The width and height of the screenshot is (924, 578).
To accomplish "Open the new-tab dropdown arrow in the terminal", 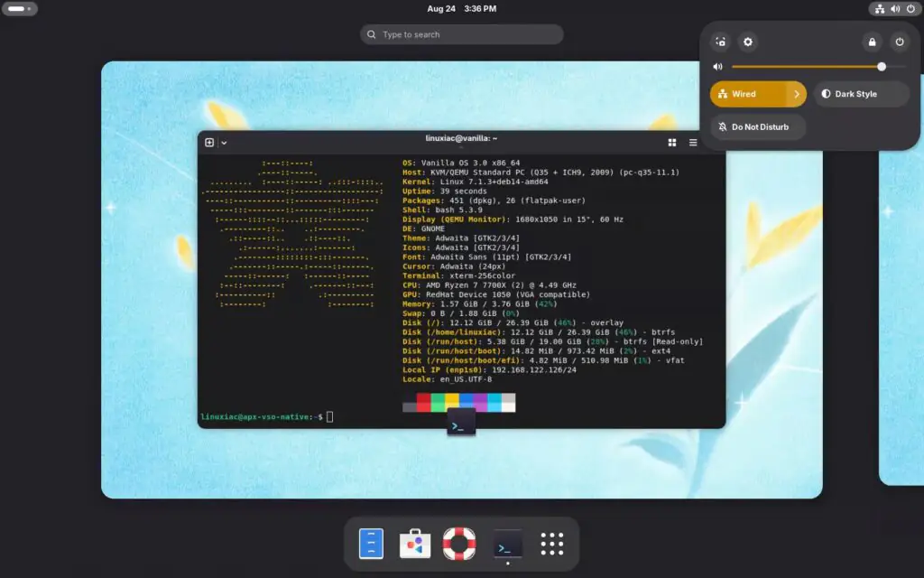I will 224,143.
